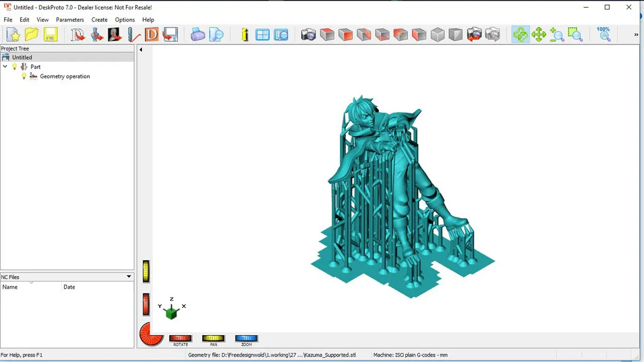Click the camera default view icon
The width and height of the screenshot is (644, 362).
point(308,35)
